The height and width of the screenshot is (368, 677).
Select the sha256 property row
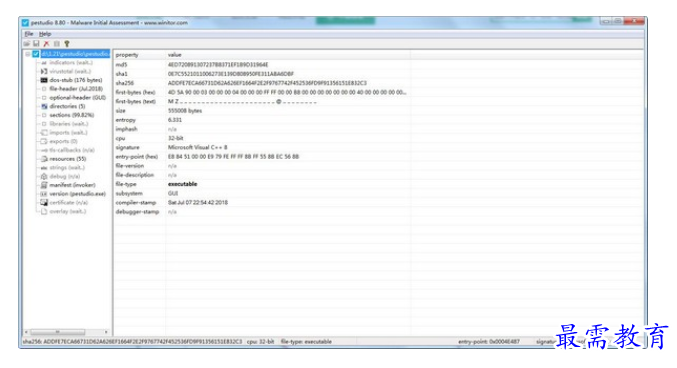point(379,83)
